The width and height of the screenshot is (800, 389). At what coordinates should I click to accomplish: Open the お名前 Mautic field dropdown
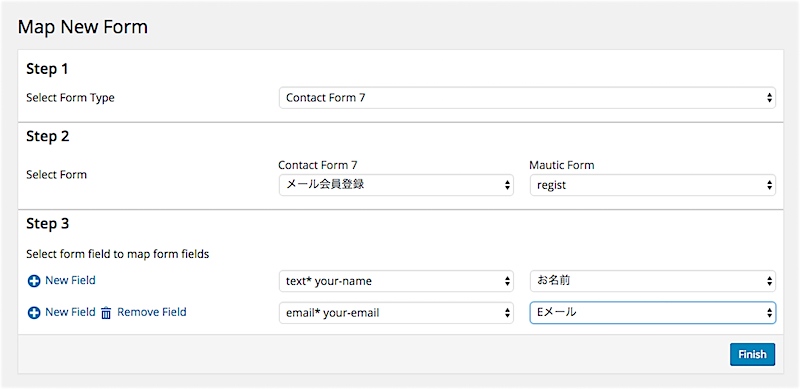(653, 281)
